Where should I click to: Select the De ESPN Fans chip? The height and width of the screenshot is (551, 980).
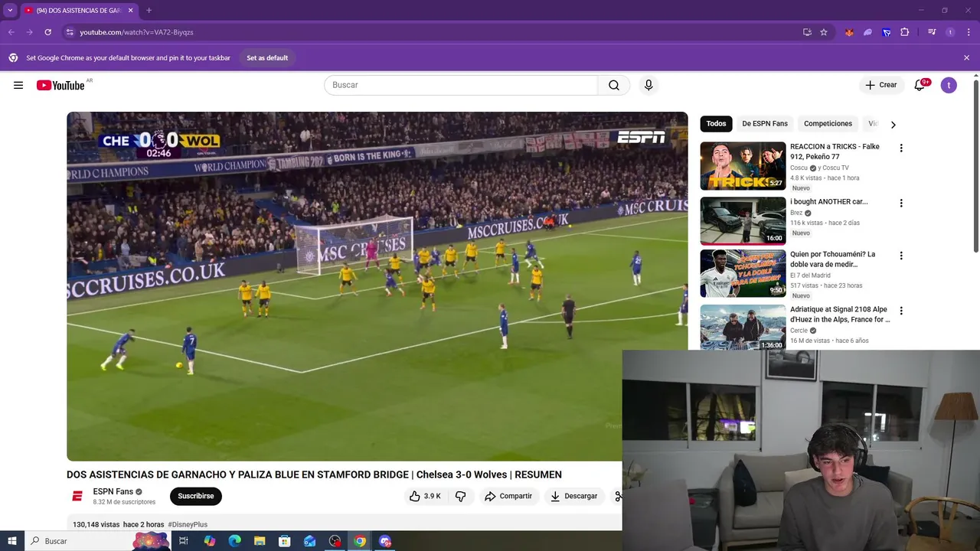click(765, 123)
